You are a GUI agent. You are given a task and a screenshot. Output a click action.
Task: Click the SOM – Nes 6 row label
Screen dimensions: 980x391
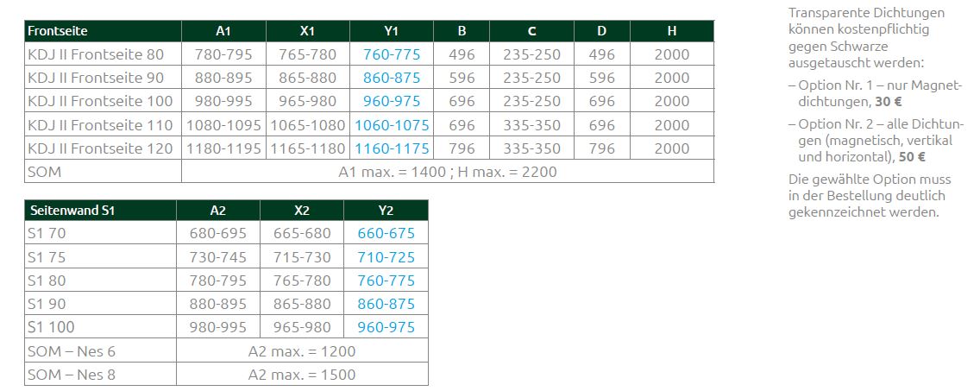[x=72, y=351]
